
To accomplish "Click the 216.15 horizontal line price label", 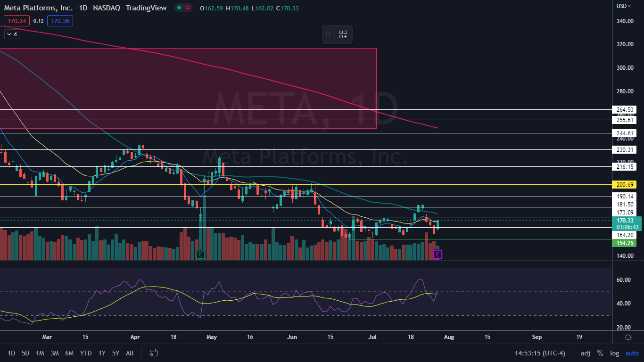I will click(624, 167).
